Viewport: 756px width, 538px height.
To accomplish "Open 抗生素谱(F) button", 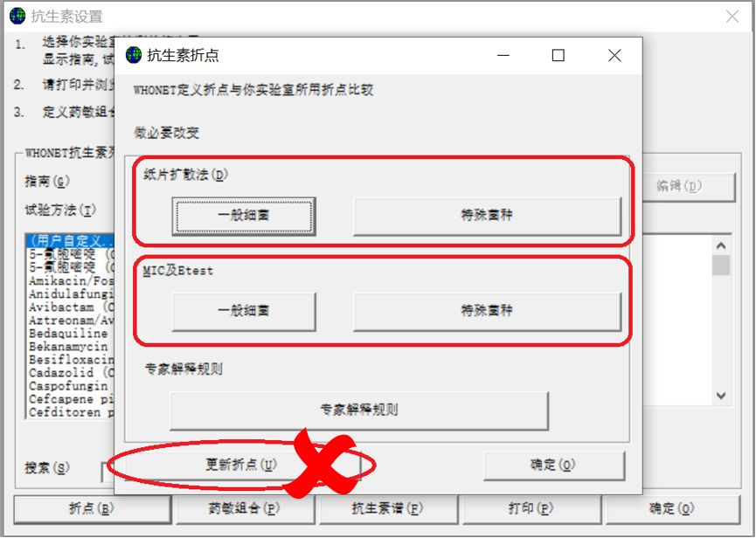I will [x=388, y=509].
